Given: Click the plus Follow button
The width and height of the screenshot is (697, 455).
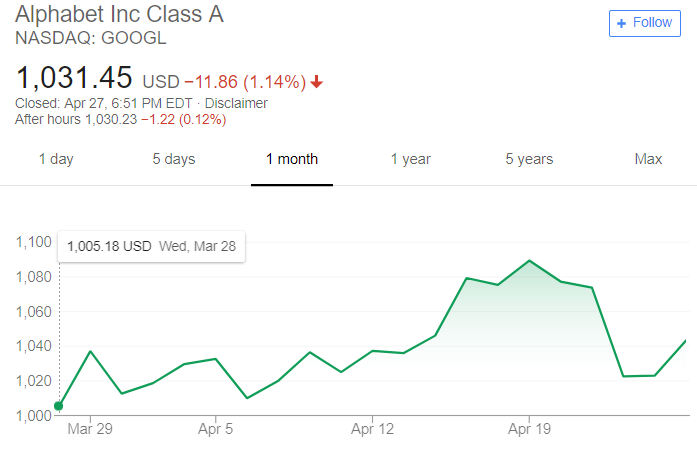Looking at the screenshot, I should [x=645, y=23].
